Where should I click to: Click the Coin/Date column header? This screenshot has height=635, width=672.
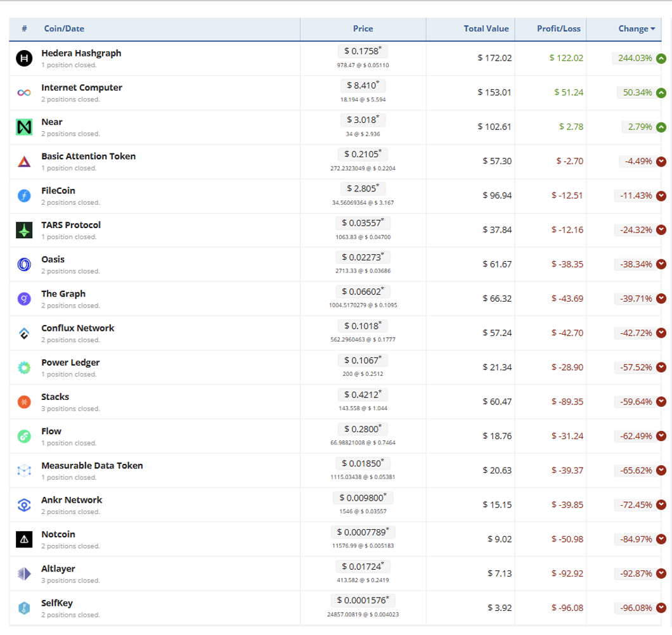[64, 29]
